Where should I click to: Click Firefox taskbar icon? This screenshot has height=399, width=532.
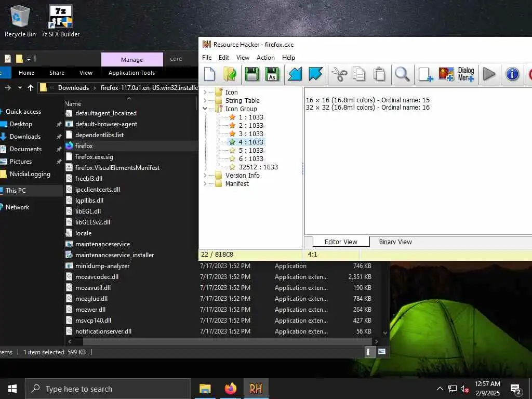230,389
